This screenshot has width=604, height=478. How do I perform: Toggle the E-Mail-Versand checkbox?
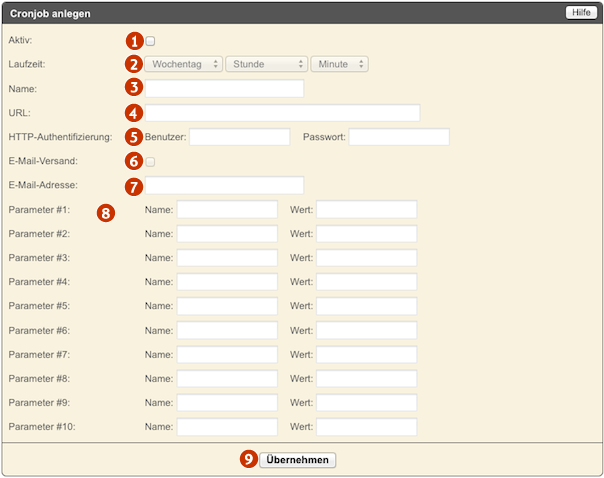(150, 162)
